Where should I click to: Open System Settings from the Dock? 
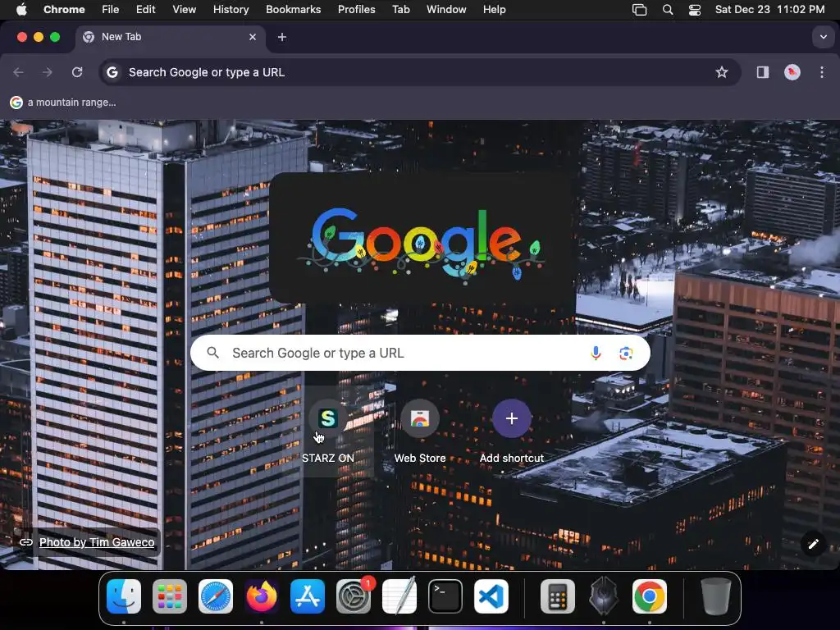(354, 596)
